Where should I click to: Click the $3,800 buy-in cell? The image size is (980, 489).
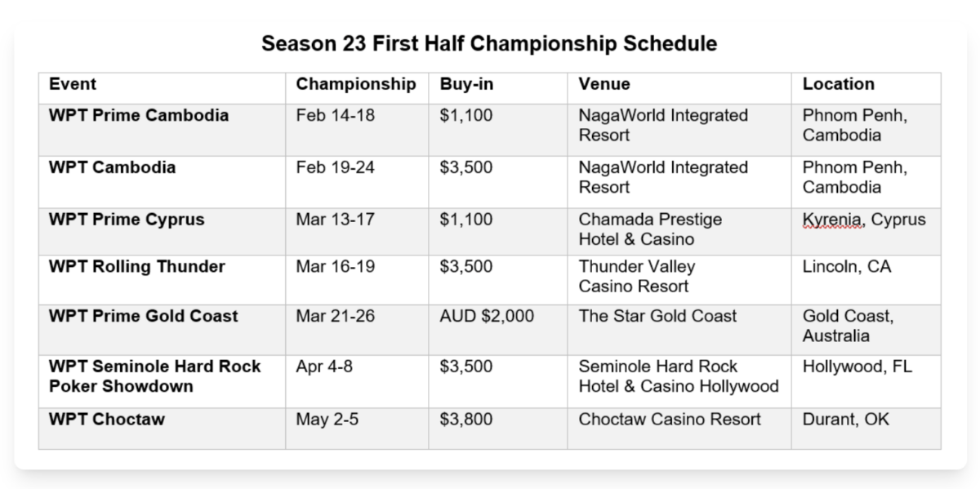(x=466, y=420)
